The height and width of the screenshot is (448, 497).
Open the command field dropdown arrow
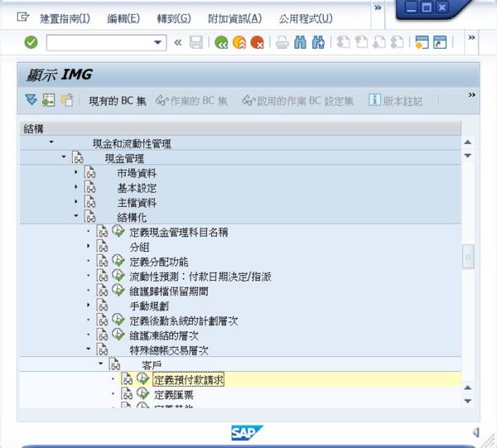coord(159,42)
